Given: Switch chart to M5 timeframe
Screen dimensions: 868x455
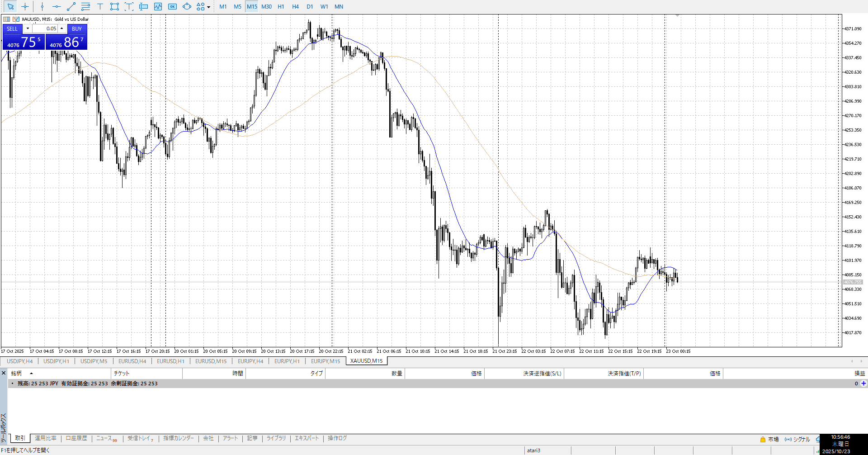Looking at the screenshot, I should [x=237, y=6].
